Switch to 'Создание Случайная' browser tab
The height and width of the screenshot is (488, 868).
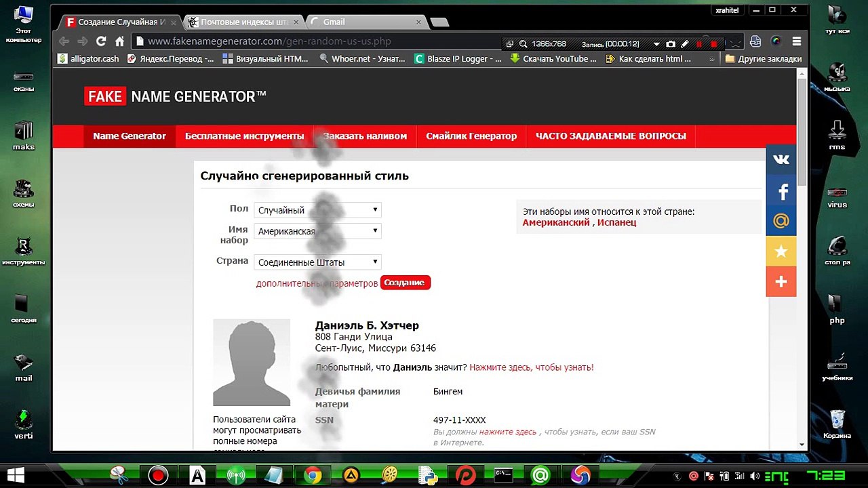[122, 22]
